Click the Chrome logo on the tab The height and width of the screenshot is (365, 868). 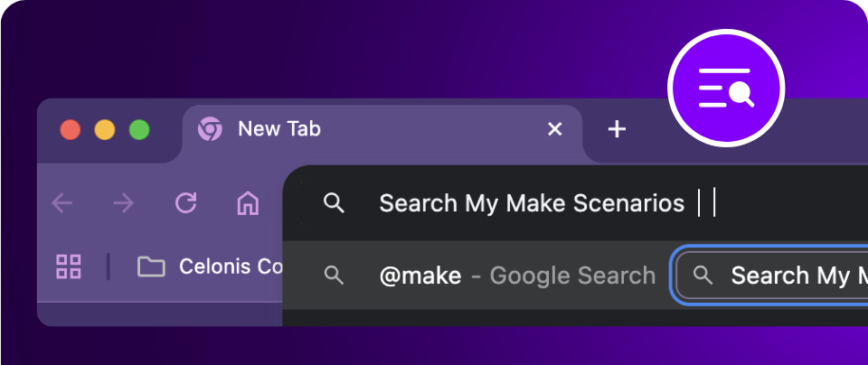point(210,129)
